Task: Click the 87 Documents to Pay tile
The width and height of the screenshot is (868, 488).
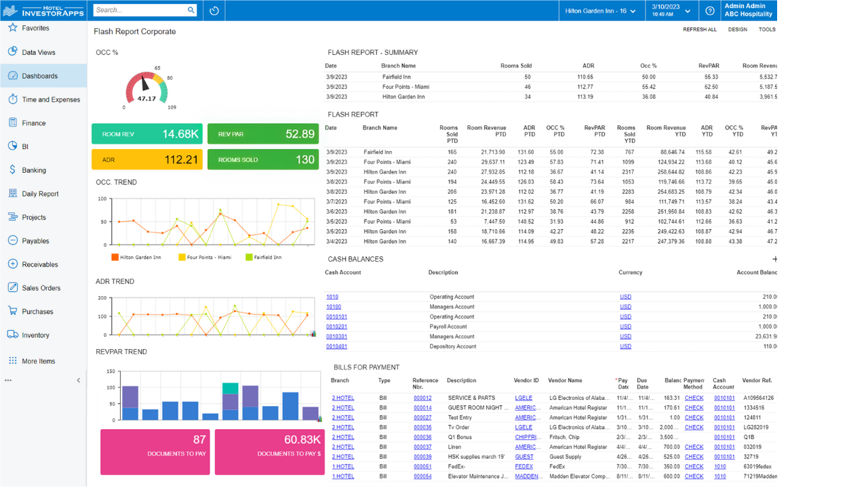Action: pyautogui.click(x=155, y=451)
